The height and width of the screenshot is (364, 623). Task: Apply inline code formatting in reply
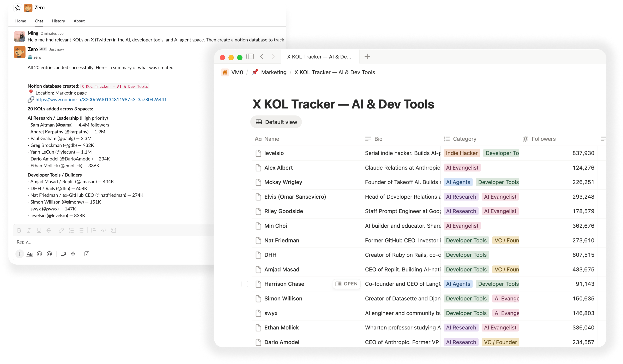tap(103, 230)
